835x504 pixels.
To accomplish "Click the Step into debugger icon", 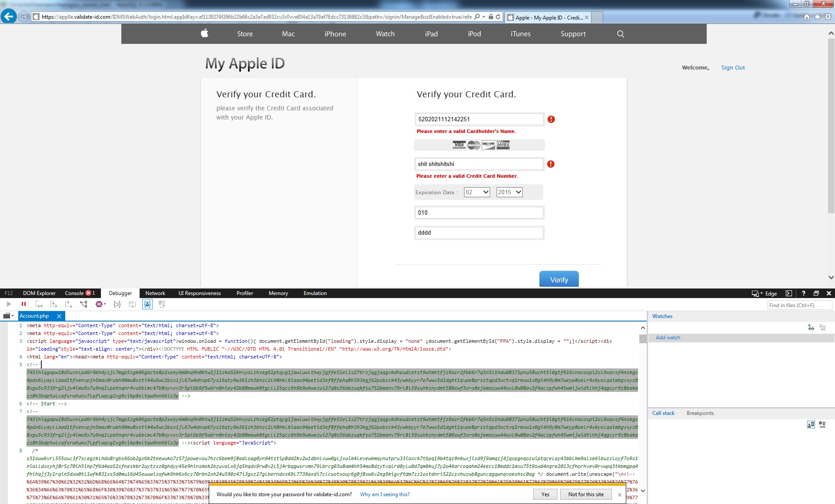I will [x=39, y=304].
